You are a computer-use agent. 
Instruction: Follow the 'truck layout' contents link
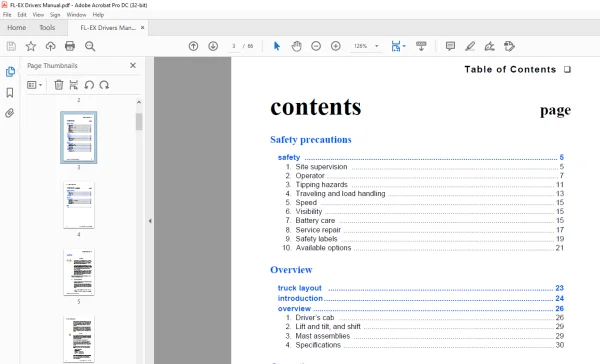300,288
